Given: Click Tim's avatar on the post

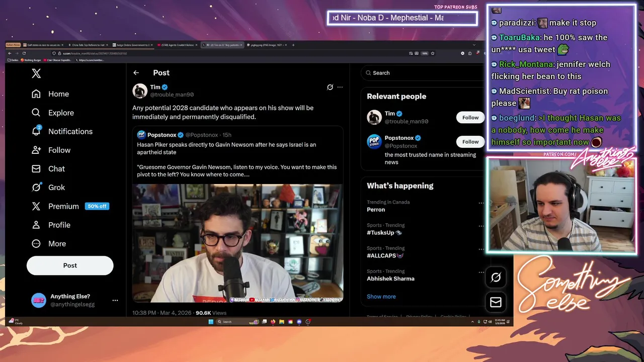Looking at the screenshot, I should click(x=140, y=90).
